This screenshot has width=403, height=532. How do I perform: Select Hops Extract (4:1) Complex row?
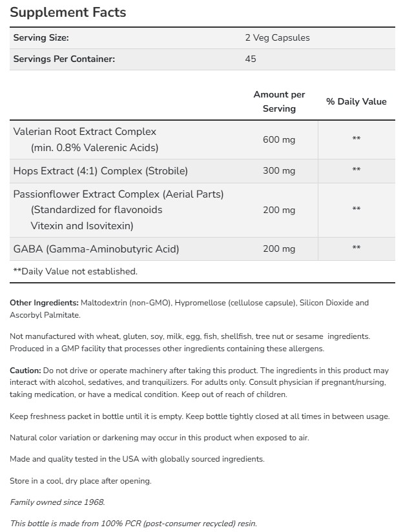100,171
